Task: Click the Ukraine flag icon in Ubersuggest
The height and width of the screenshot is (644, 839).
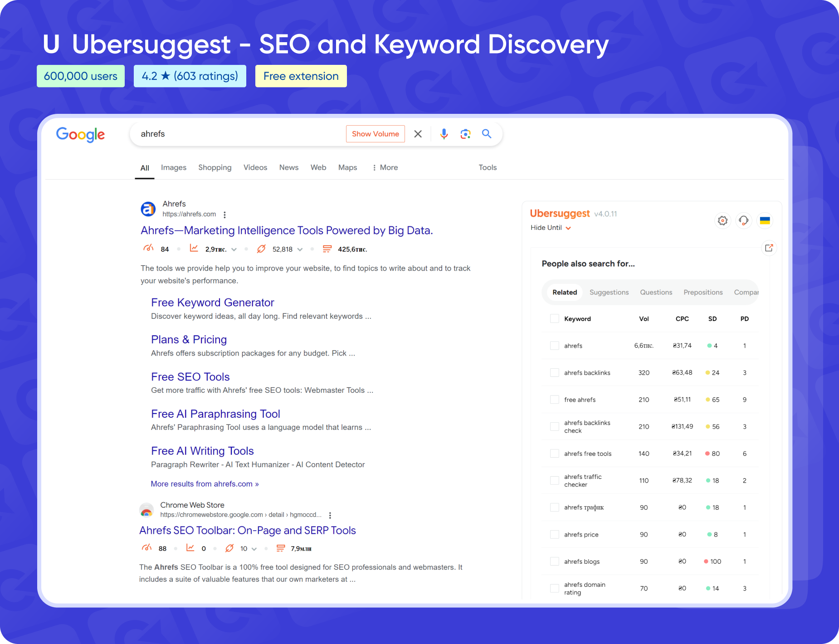Action: click(766, 221)
